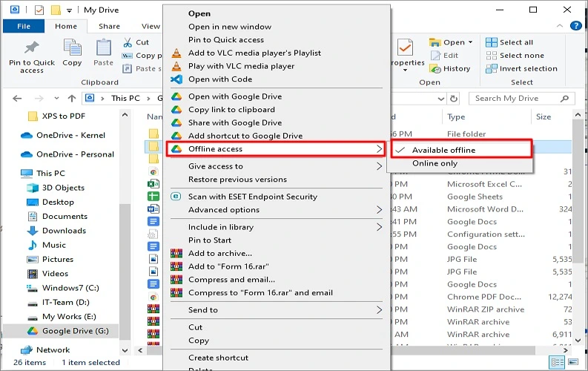Switch to large icons view icon
This screenshot has height=371, width=588.
point(573,362)
